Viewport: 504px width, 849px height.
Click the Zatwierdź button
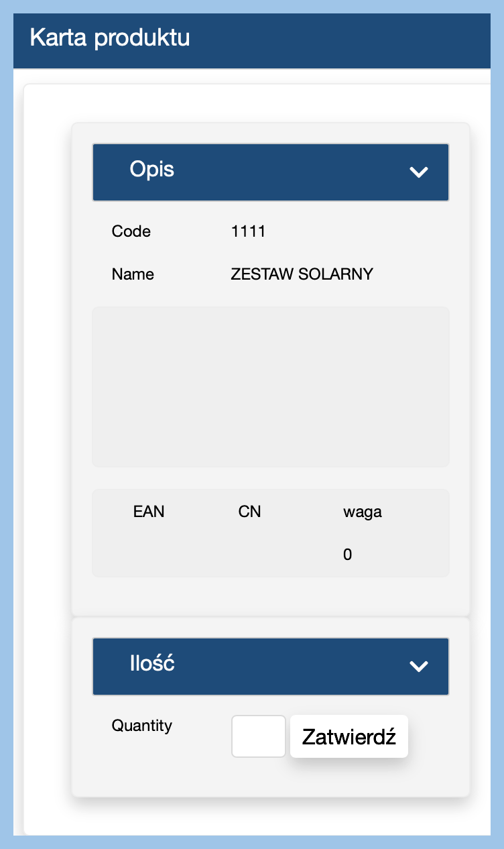click(x=349, y=737)
